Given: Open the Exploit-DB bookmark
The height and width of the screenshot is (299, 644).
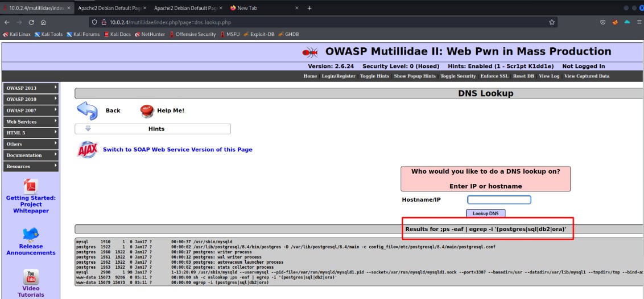Looking at the screenshot, I should click(259, 34).
